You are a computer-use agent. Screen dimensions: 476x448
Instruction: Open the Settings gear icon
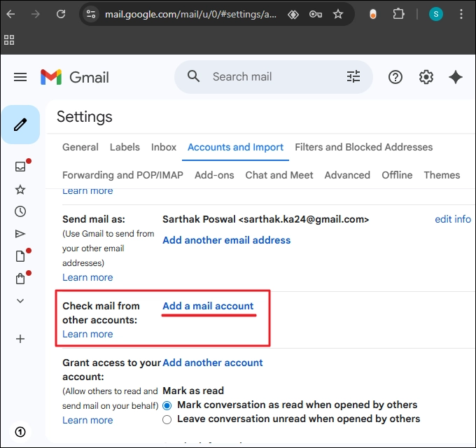pos(426,77)
